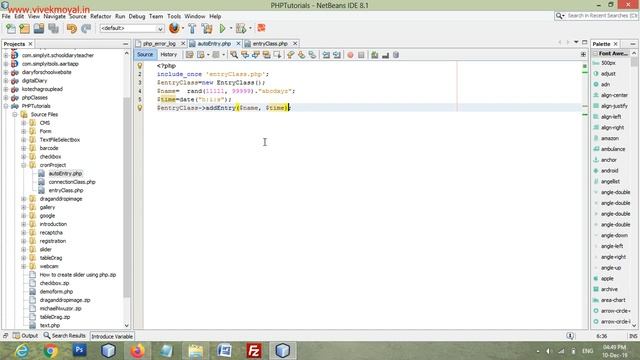Click the Open Project toolbar icon
640x360 pixels.
[39, 28]
